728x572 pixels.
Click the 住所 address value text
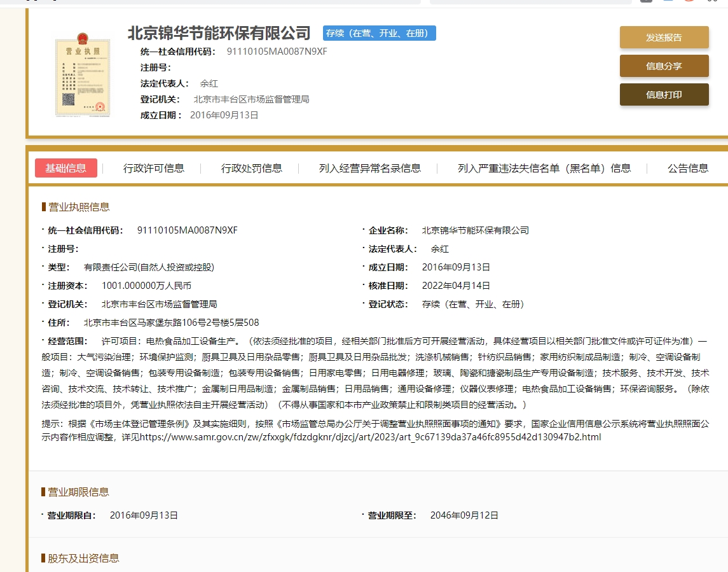click(171, 323)
